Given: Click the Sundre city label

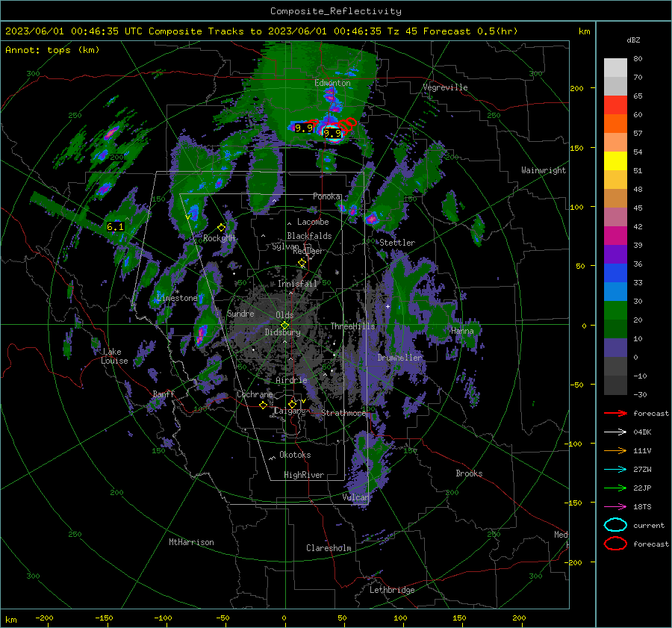Looking at the screenshot, I should point(240,314).
